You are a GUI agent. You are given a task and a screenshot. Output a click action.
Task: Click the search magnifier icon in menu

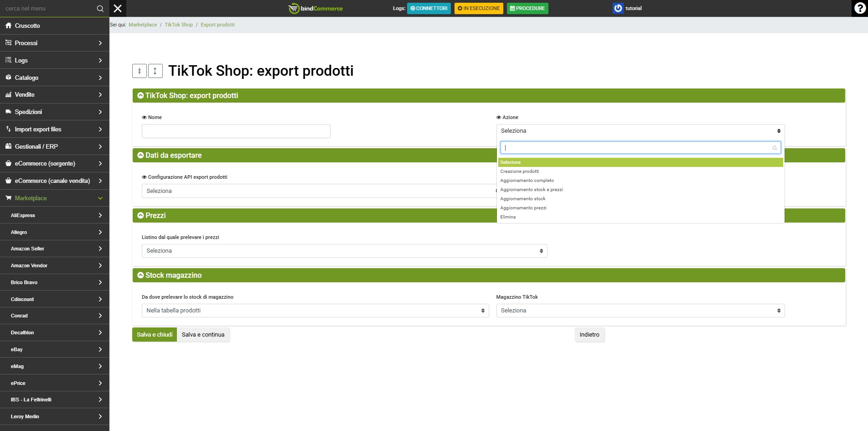pos(100,9)
